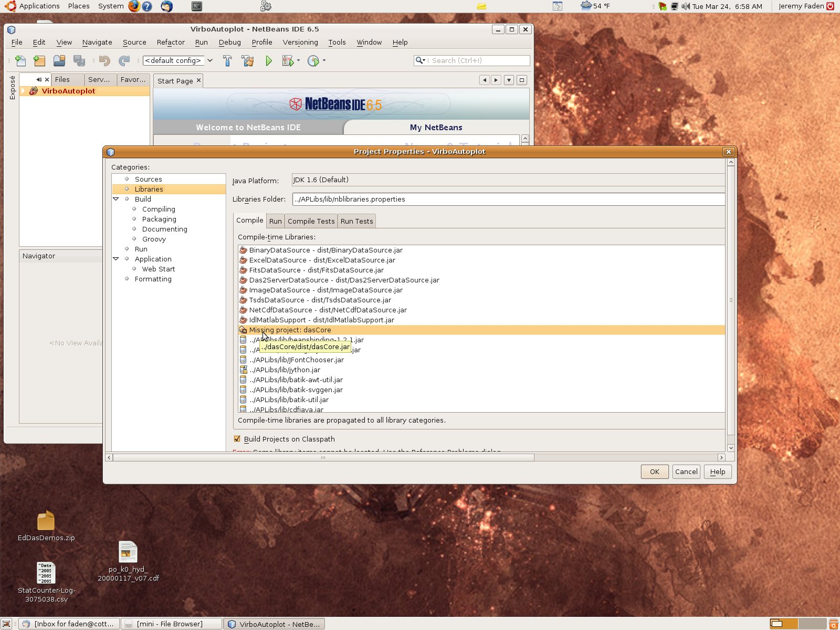Image resolution: width=840 pixels, height=630 pixels.
Task: Build the project with the hammer icon
Action: pyautogui.click(x=227, y=60)
